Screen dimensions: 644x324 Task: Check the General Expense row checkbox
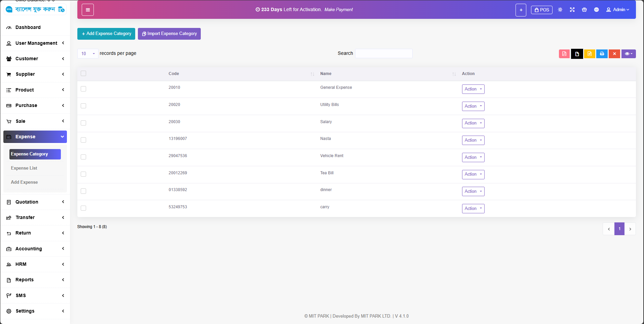point(83,89)
